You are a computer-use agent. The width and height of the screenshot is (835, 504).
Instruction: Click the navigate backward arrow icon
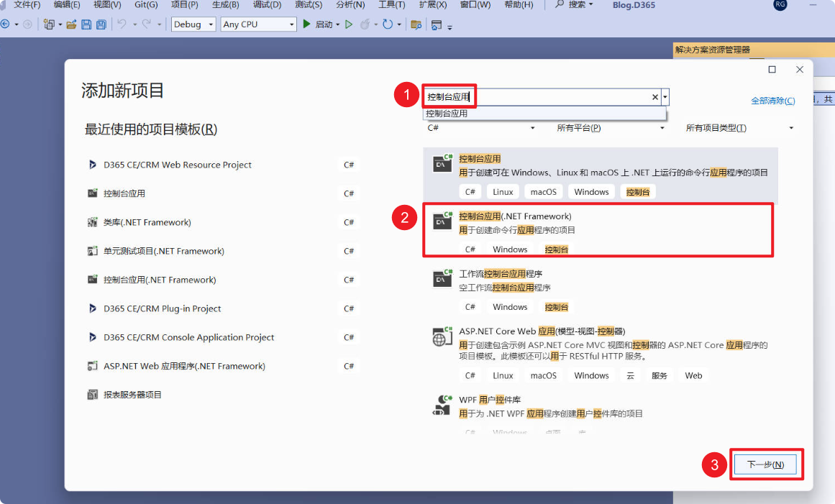(5, 24)
